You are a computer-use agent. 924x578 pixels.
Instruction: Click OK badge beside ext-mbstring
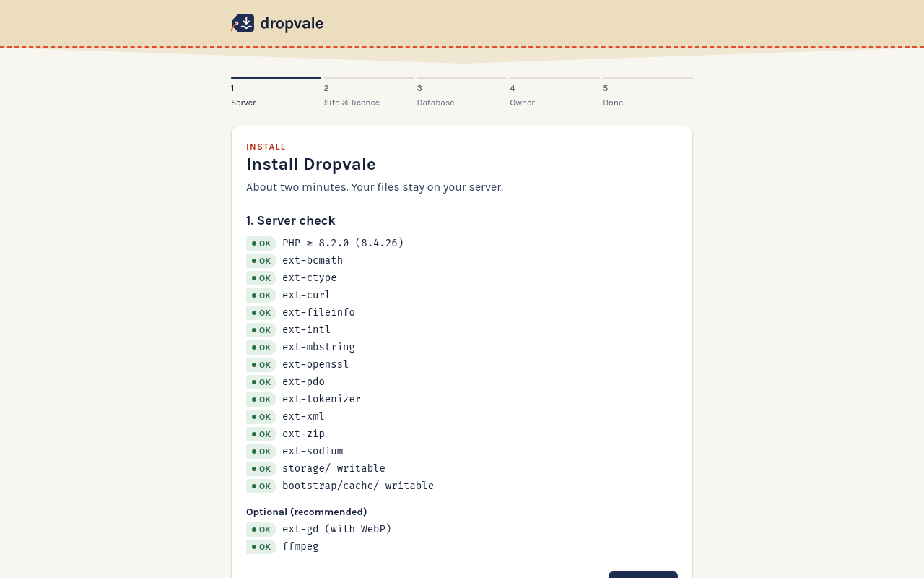[261, 348]
